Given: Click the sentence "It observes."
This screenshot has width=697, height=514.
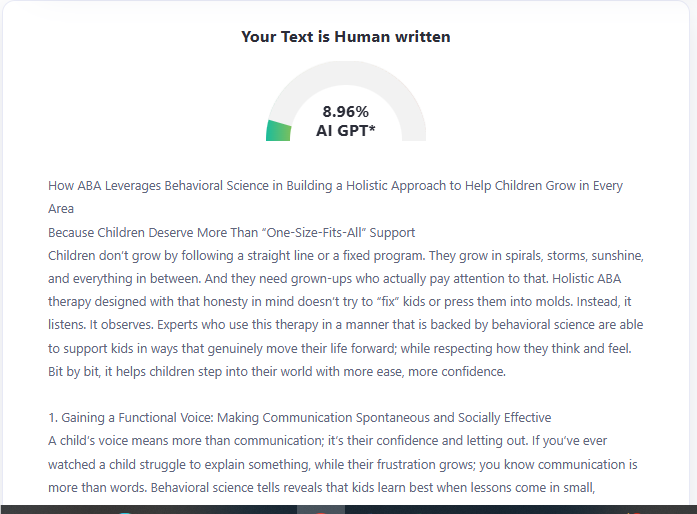Looking at the screenshot, I should [112, 324].
